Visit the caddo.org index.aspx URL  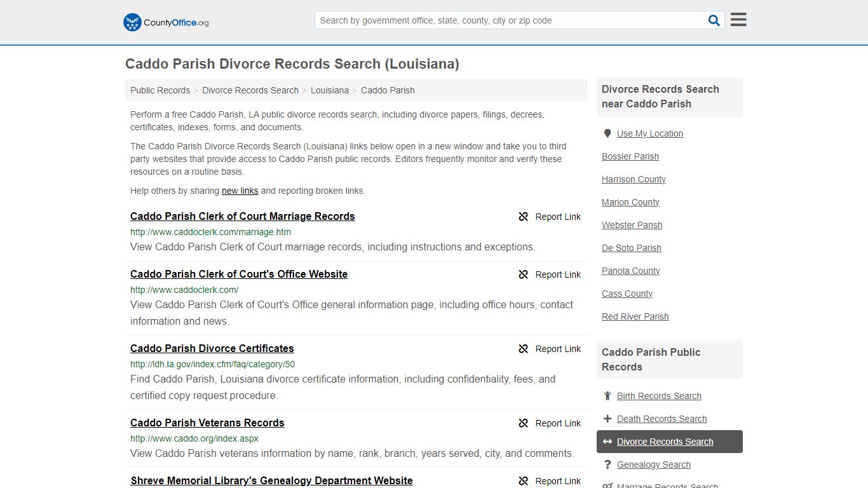pyautogui.click(x=194, y=438)
